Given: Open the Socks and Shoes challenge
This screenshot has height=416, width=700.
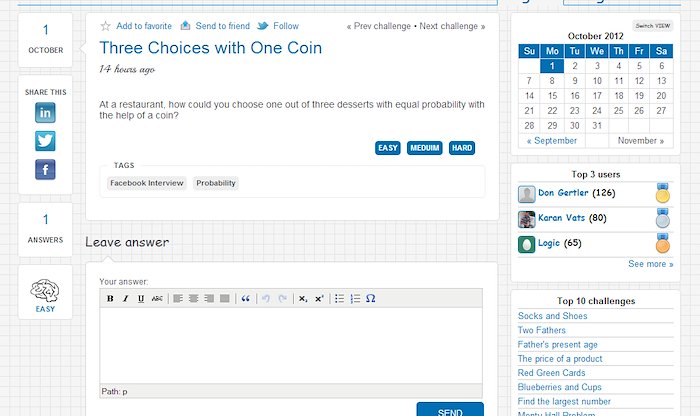Looking at the screenshot, I should pos(552,316).
